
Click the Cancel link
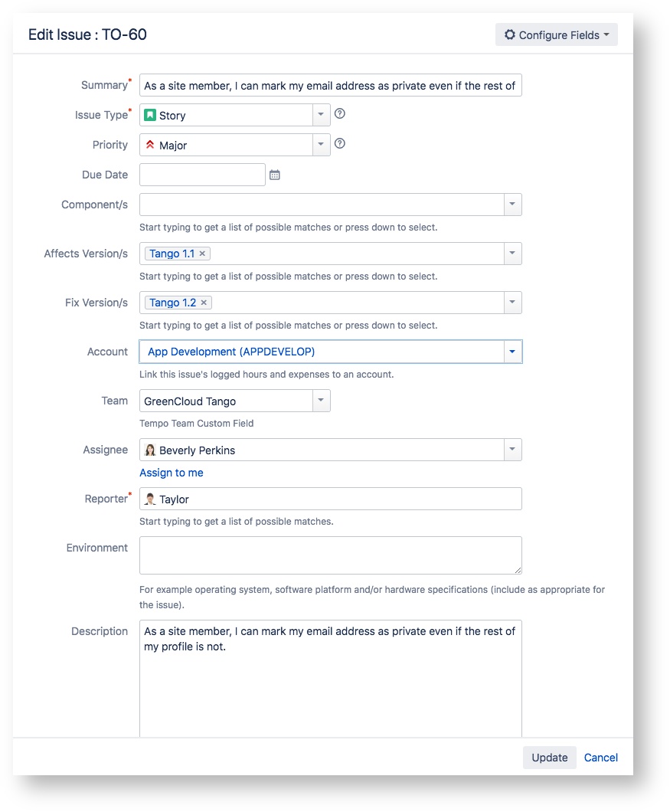coord(600,758)
